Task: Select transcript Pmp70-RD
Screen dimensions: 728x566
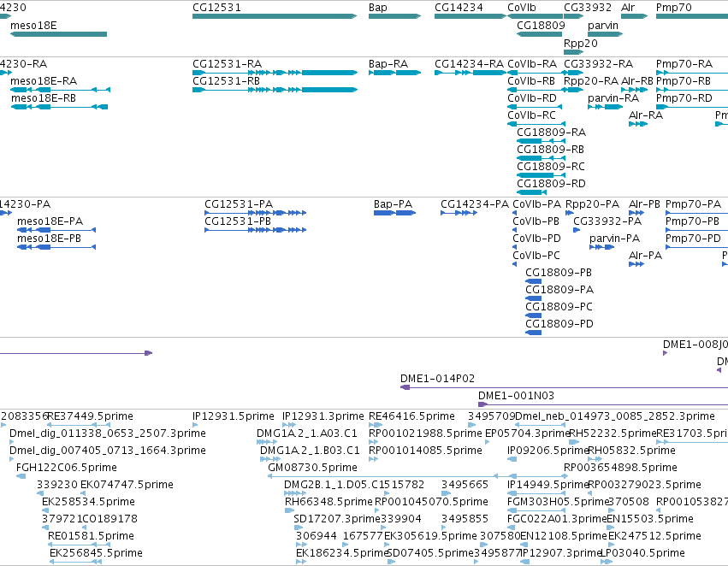Action: (684, 98)
